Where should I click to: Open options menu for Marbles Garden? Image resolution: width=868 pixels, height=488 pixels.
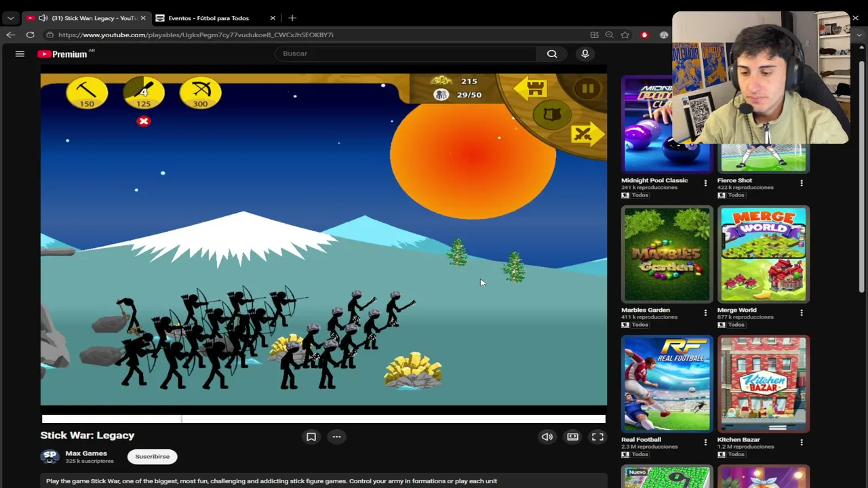point(705,312)
